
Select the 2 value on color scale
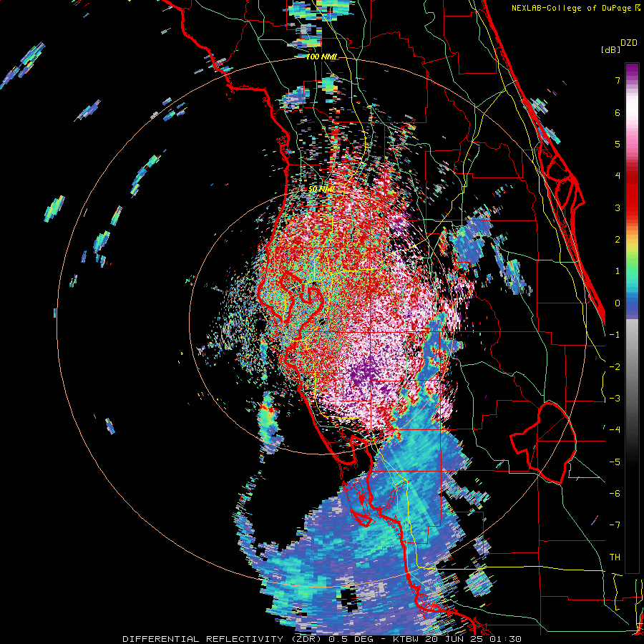point(618,240)
